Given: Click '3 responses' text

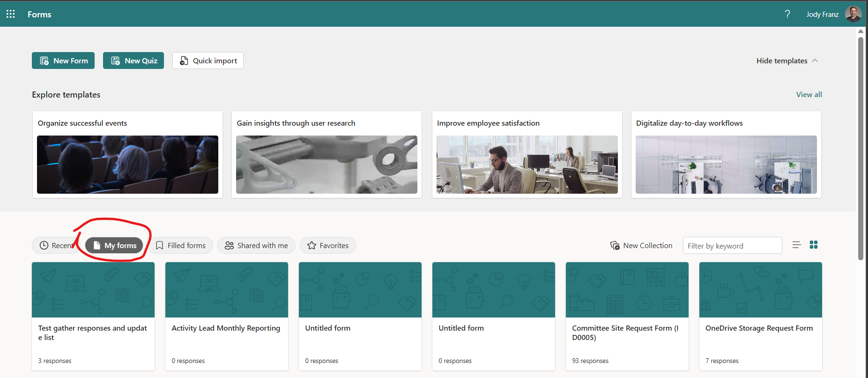Looking at the screenshot, I should [55, 361].
